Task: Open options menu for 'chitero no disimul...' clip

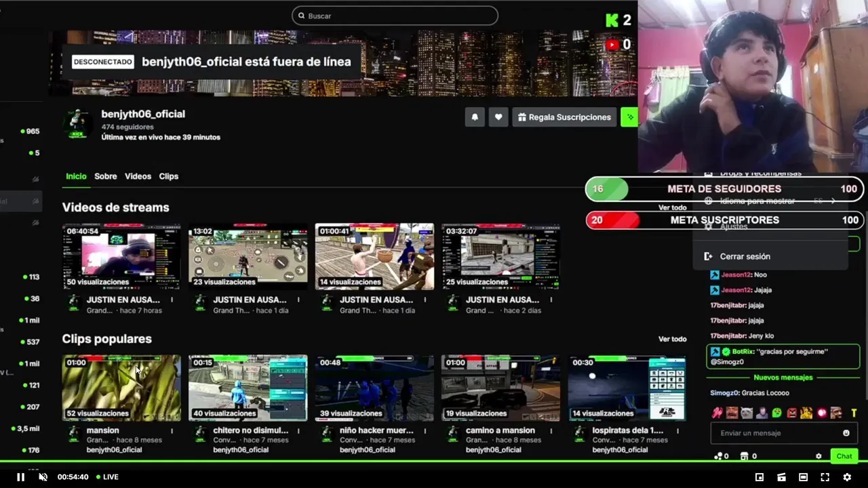Action: pos(298,430)
